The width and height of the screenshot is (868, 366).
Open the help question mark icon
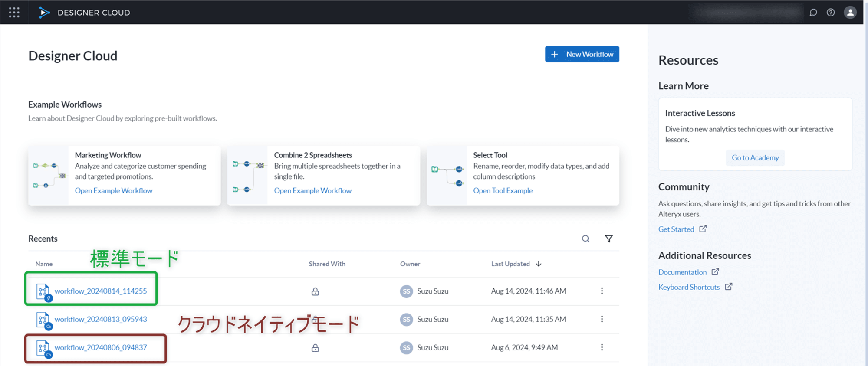[831, 13]
